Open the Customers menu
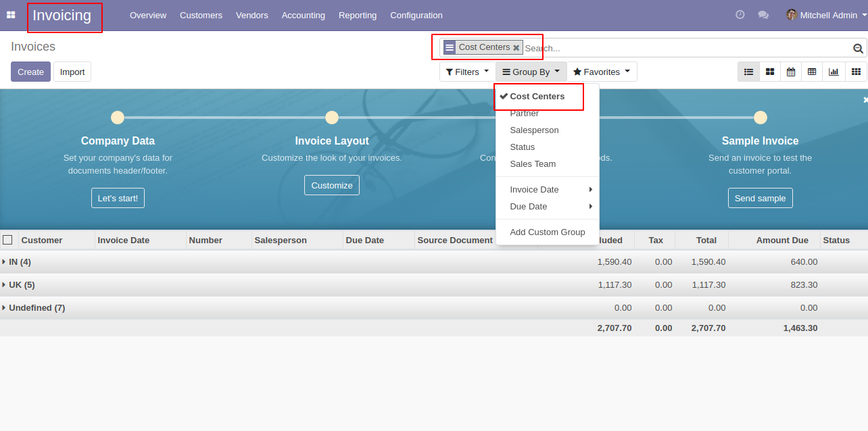This screenshot has height=431, width=868. 201,15
